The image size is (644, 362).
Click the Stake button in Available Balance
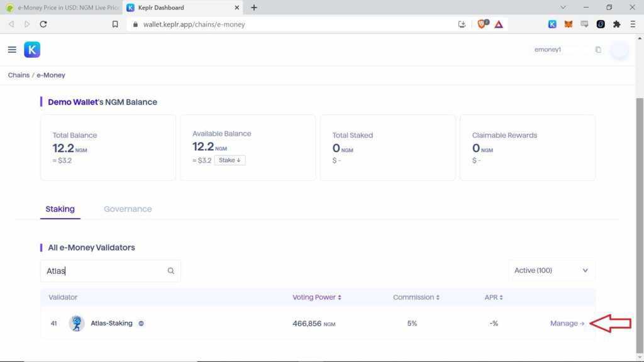tap(230, 160)
